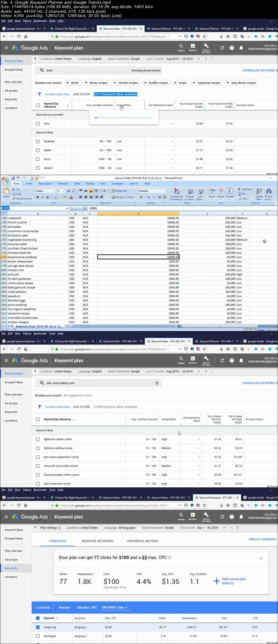278x644 pixels.
Task: Toggle Underline formatting in Excel's Font group
Action: click(x=48, y=197)
